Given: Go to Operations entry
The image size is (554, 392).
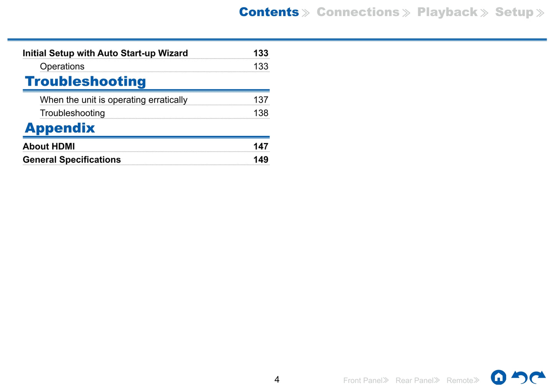Looking at the screenshot, I should pyautogui.click(x=62, y=67).
